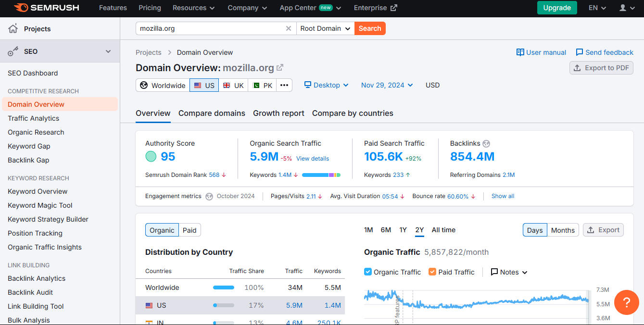Select 1Y time range
The height and width of the screenshot is (325, 644).
pyautogui.click(x=403, y=230)
